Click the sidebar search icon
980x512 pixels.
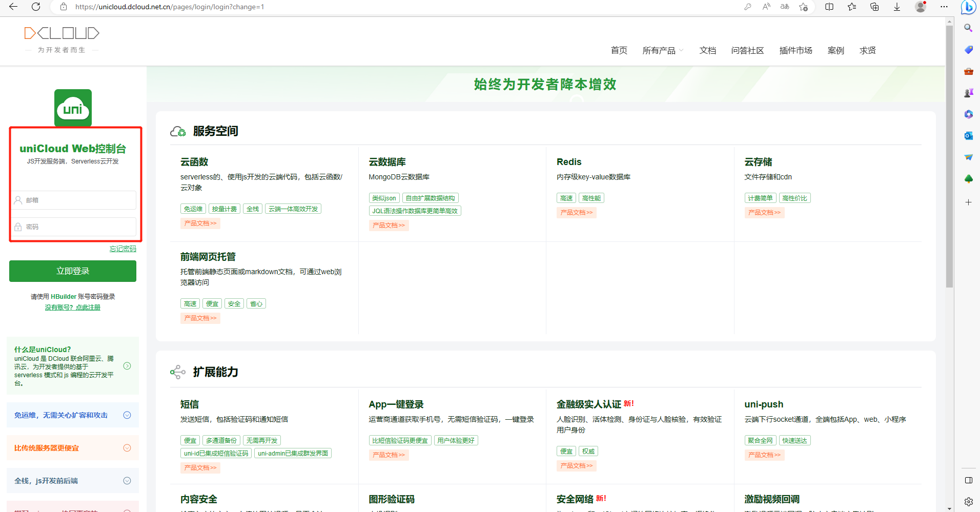pos(968,28)
